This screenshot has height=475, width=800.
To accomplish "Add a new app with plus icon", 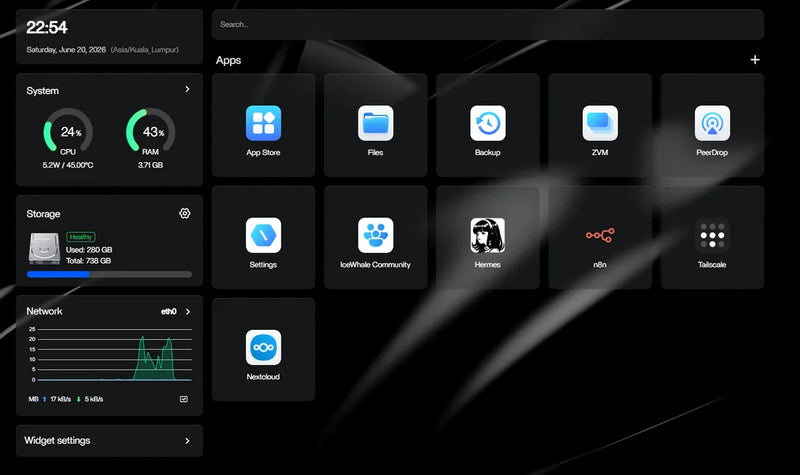I will coord(755,60).
